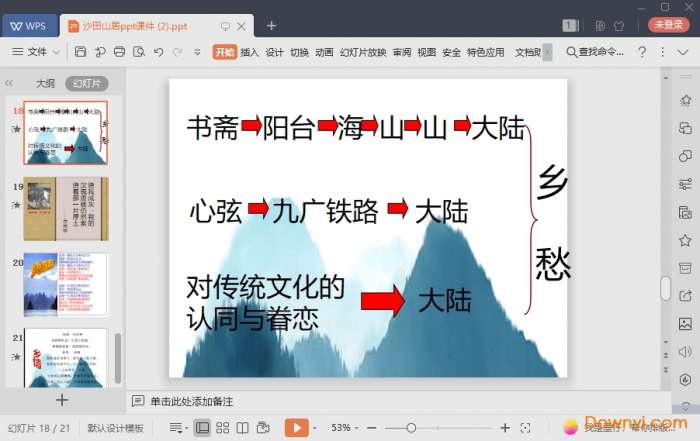Click 幻灯片 18 / 21 status text

[39, 428]
